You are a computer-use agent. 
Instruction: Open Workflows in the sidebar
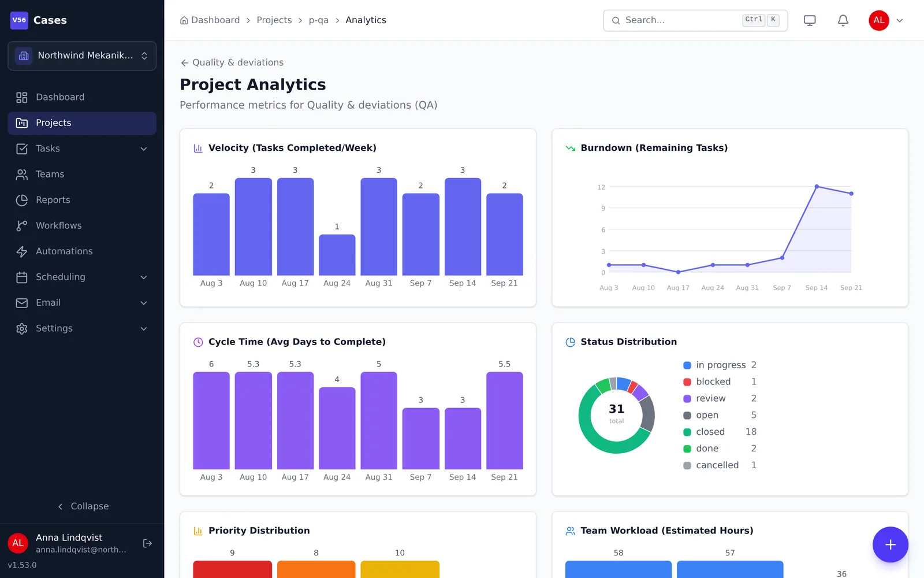tap(82, 225)
